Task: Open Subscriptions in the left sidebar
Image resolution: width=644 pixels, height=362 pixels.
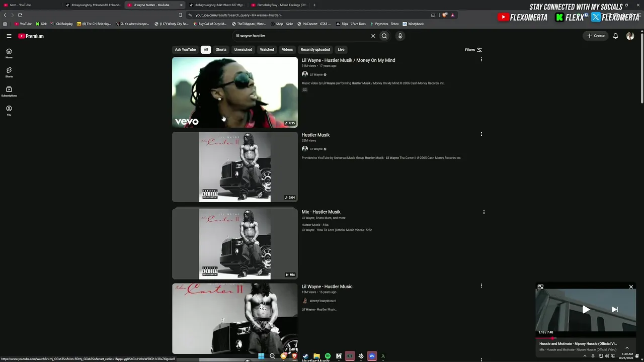Action: pyautogui.click(x=9, y=92)
